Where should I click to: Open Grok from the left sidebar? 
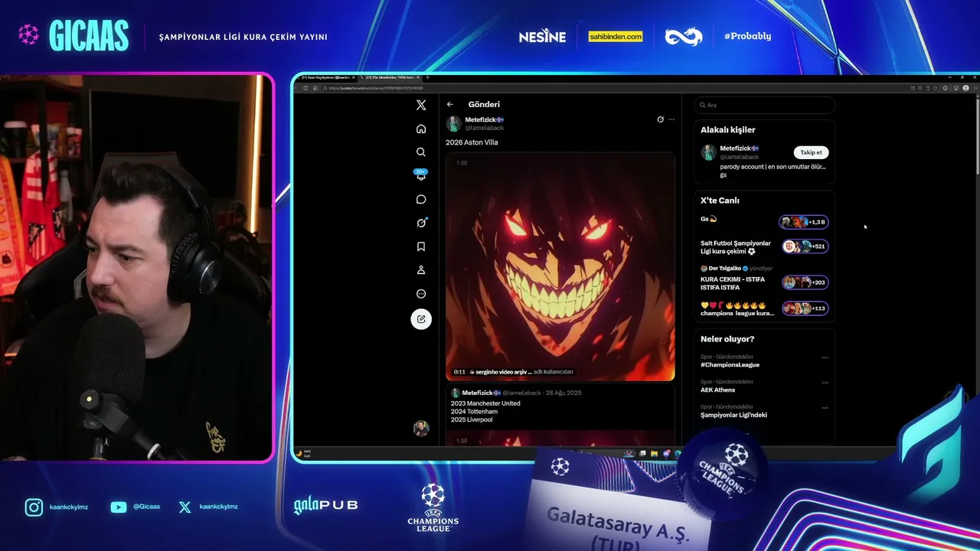point(421,223)
